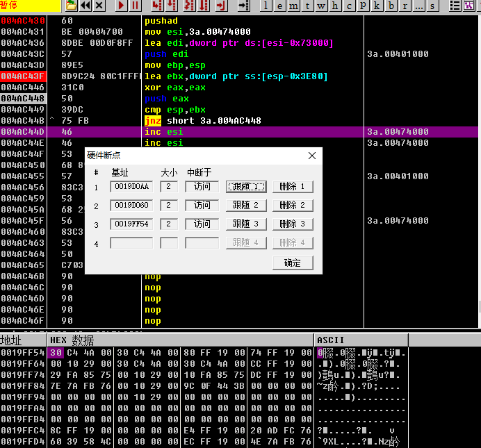
Task: Click the 跟随 1 button
Action: click(x=246, y=187)
